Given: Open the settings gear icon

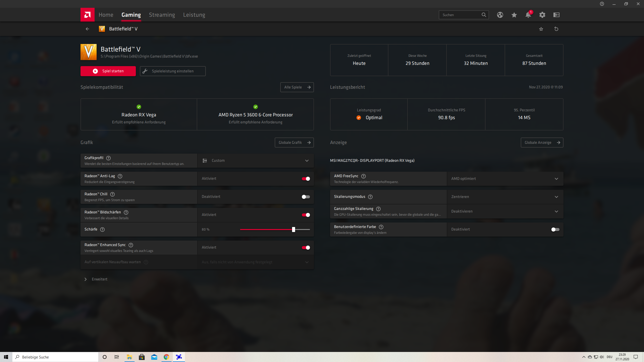Looking at the screenshot, I should (542, 15).
